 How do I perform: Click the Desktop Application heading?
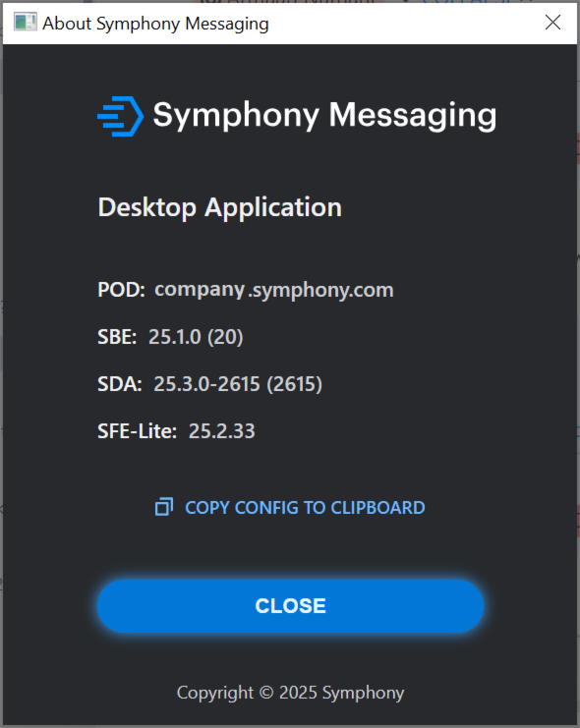(x=220, y=207)
